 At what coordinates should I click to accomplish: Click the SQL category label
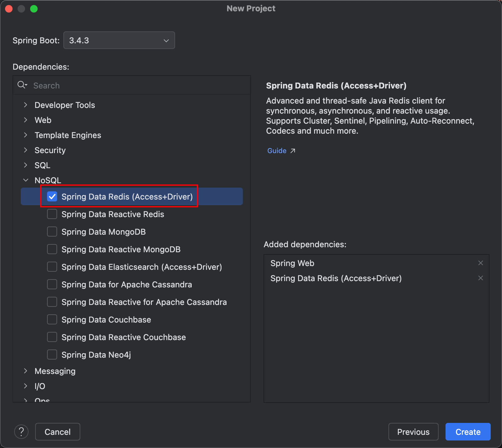tap(42, 165)
